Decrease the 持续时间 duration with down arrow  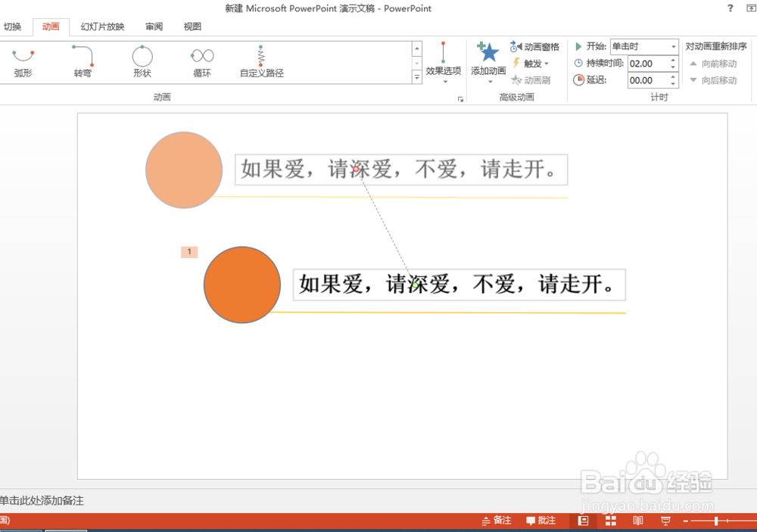[673, 67]
